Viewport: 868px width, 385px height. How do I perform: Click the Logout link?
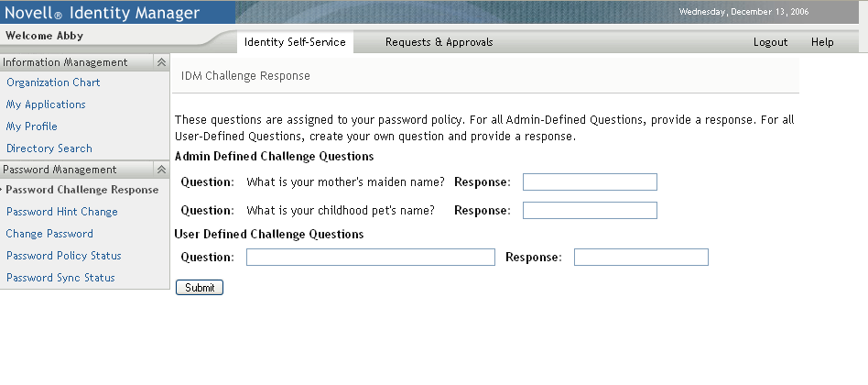(x=770, y=42)
